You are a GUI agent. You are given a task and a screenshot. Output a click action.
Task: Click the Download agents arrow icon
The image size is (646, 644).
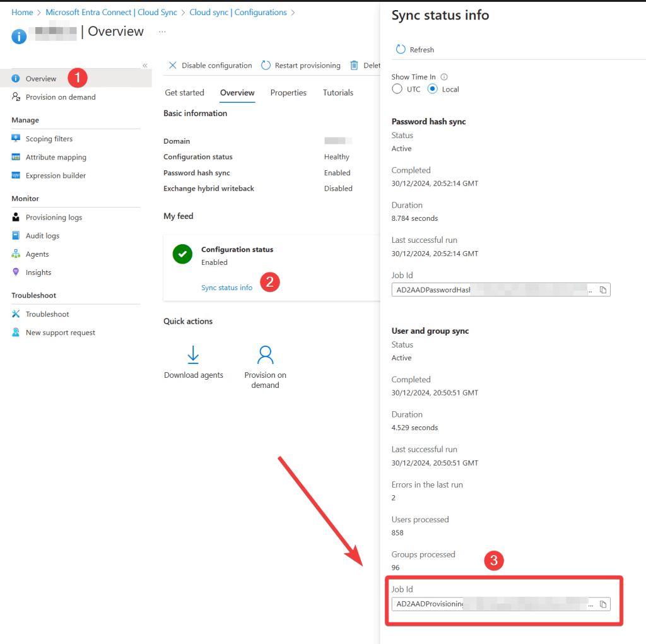(x=194, y=355)
